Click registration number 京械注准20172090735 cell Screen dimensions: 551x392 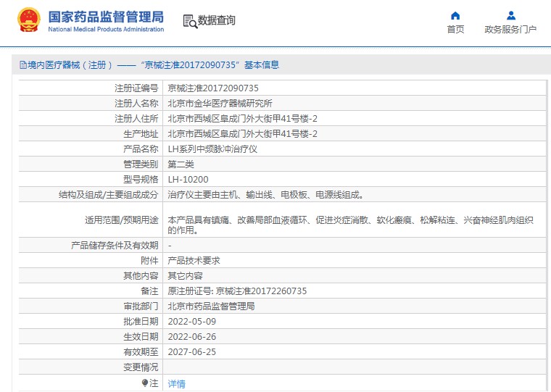213,88
